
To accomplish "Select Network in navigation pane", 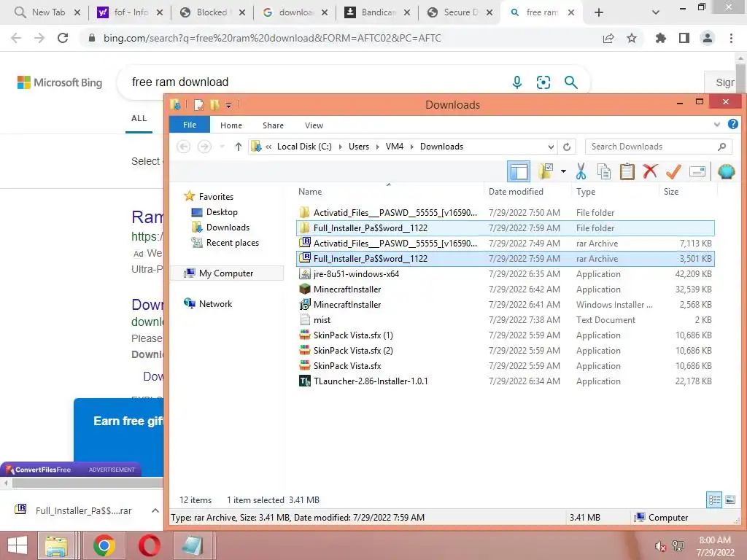I will [215, 304].
